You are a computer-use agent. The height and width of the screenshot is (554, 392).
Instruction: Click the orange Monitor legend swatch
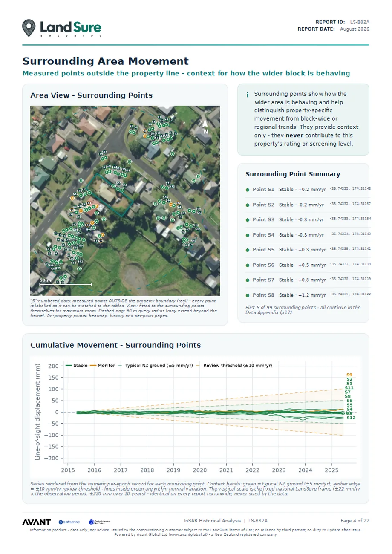(x=92, y=366)
